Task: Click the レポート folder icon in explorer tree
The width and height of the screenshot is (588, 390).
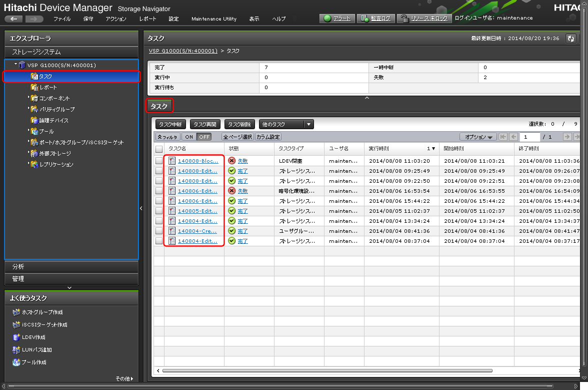Action: (x=34, y=88)
